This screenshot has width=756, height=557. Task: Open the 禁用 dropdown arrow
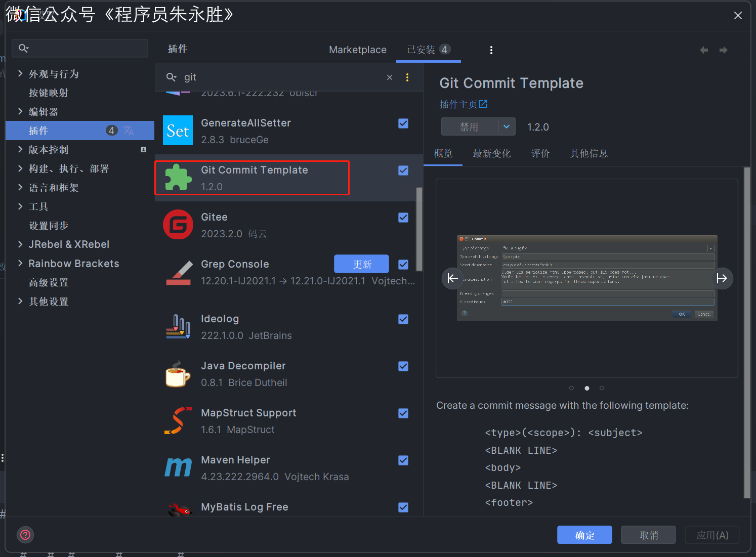click(x=507, y=126)
